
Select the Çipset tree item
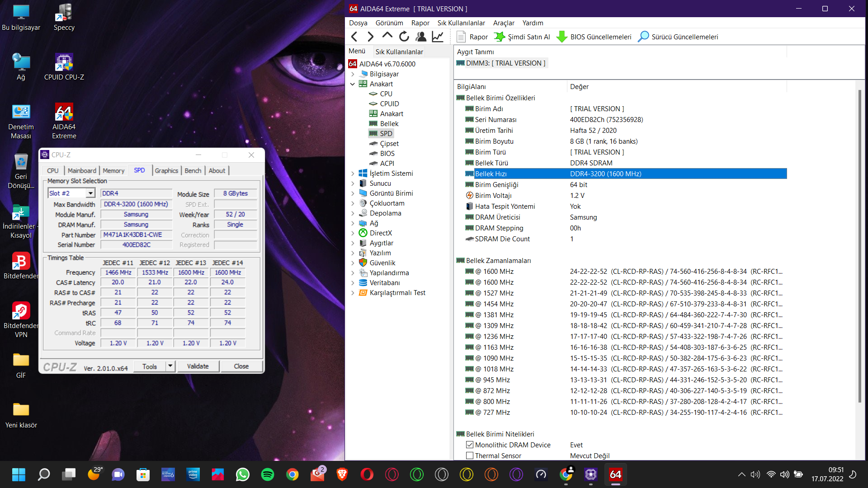coord(389,144)
